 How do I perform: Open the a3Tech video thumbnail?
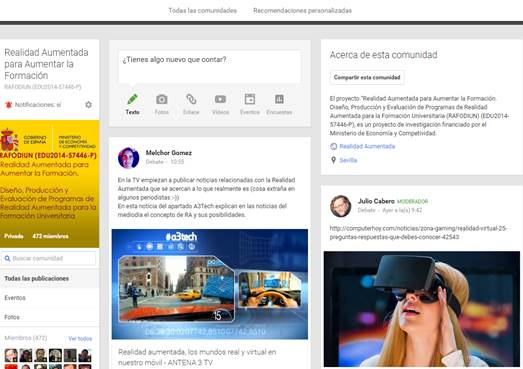click(x=210, y=284)
